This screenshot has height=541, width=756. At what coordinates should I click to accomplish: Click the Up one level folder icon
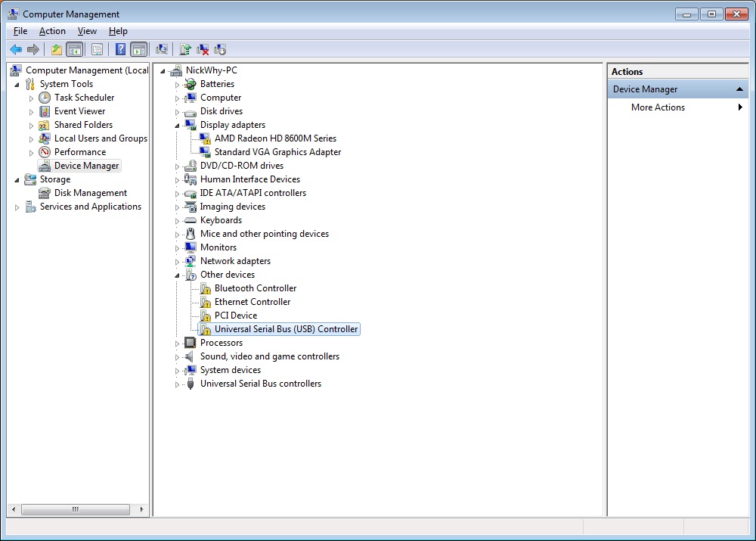pos(57,50)
